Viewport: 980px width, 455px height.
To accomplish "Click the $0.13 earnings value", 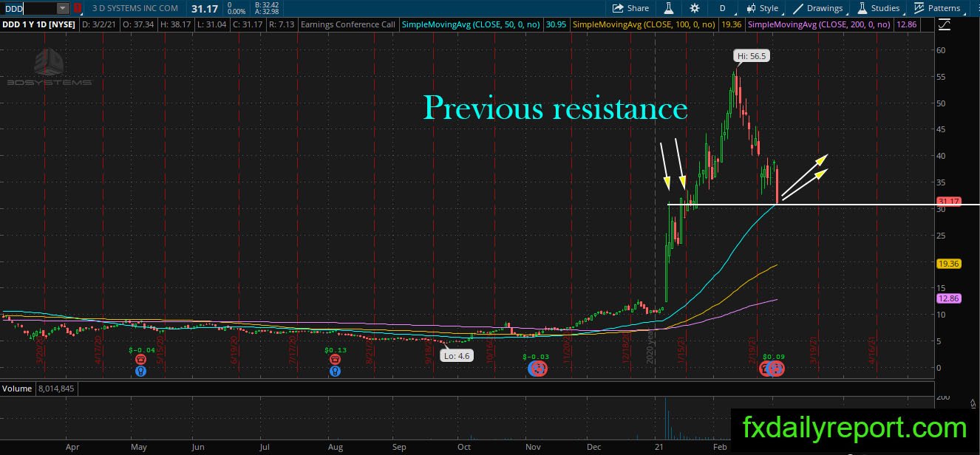I will click(x=336, y=350).
